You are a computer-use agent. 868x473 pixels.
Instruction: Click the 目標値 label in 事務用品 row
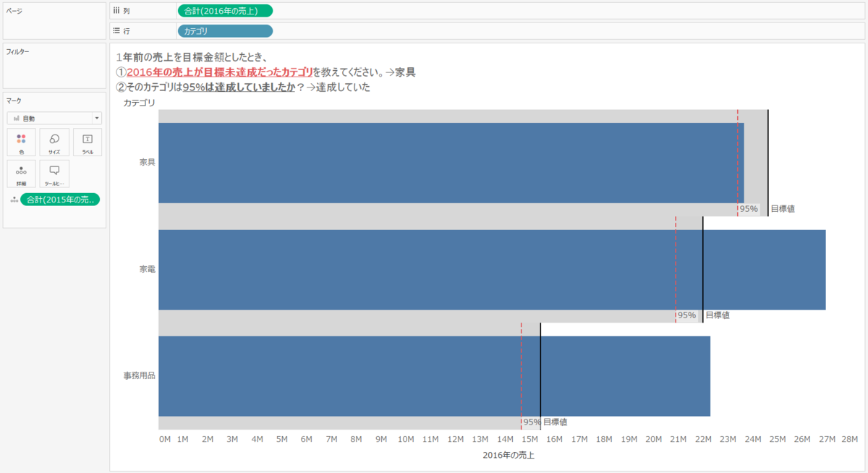(555, 422)
